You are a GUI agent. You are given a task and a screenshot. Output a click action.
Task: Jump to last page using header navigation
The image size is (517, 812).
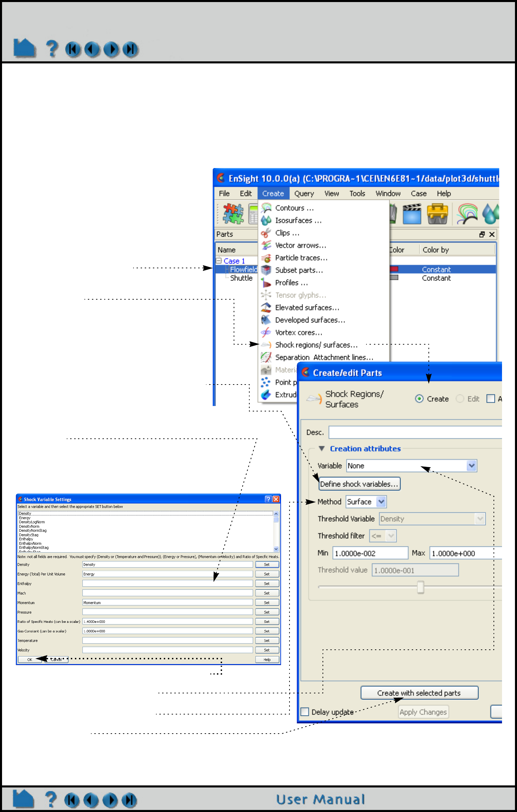[x=130, y=49]
